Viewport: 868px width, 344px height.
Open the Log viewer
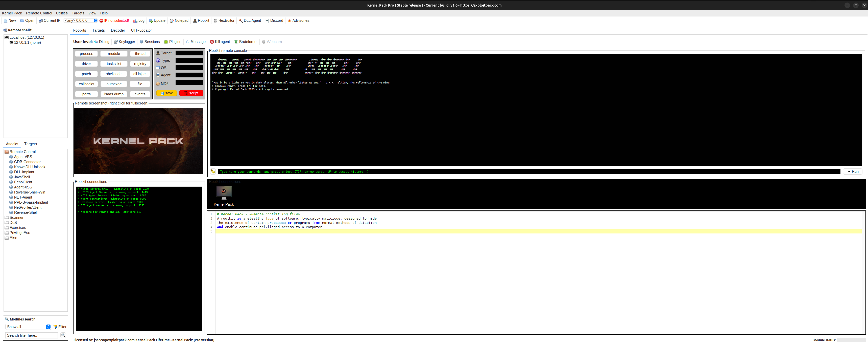[139, 20]
